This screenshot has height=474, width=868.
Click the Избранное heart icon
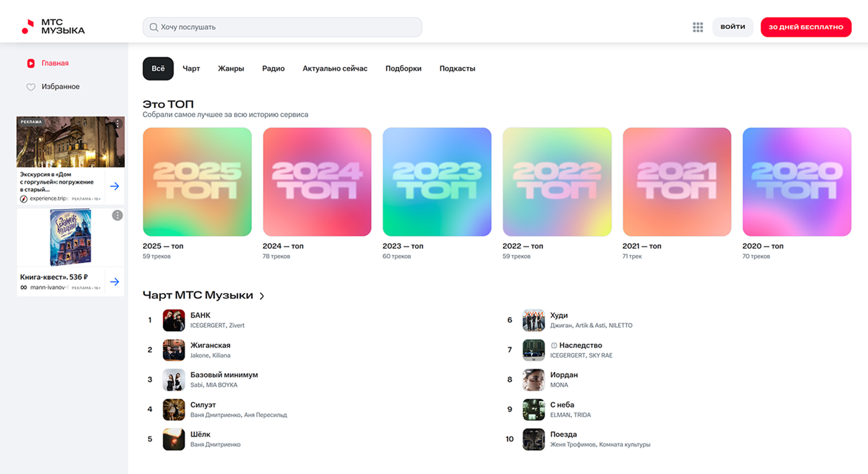31,87
